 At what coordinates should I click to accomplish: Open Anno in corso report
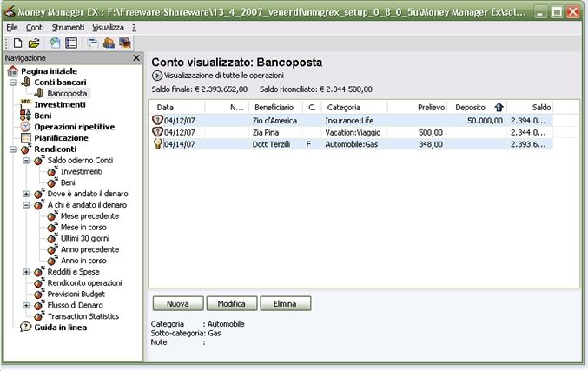[83, 261]
